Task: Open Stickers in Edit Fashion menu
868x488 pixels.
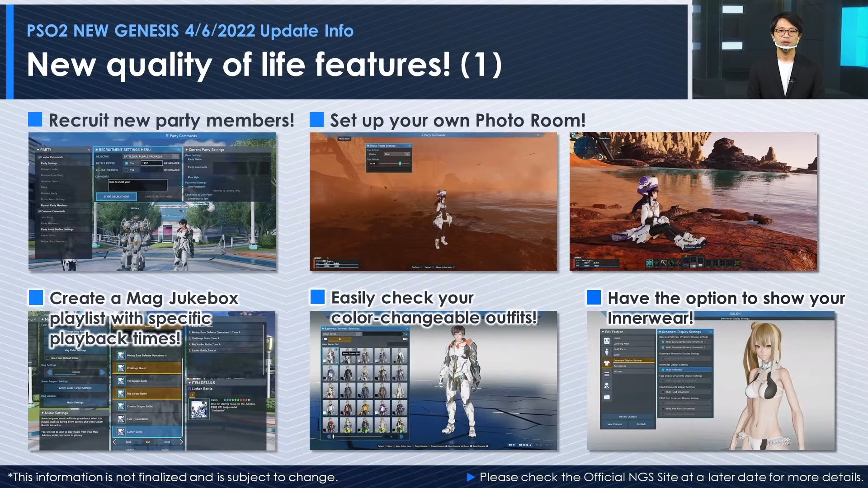Action: point(634,371)
